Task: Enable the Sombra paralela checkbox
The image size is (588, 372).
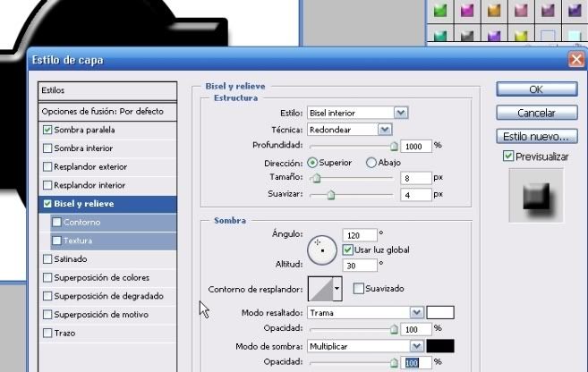Action: [x=47, y=130]
